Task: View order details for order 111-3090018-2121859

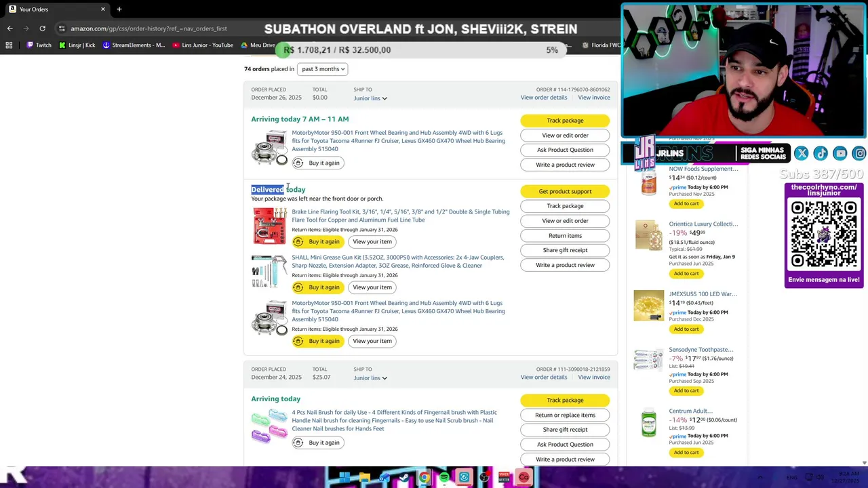Action: click(544, 378)
